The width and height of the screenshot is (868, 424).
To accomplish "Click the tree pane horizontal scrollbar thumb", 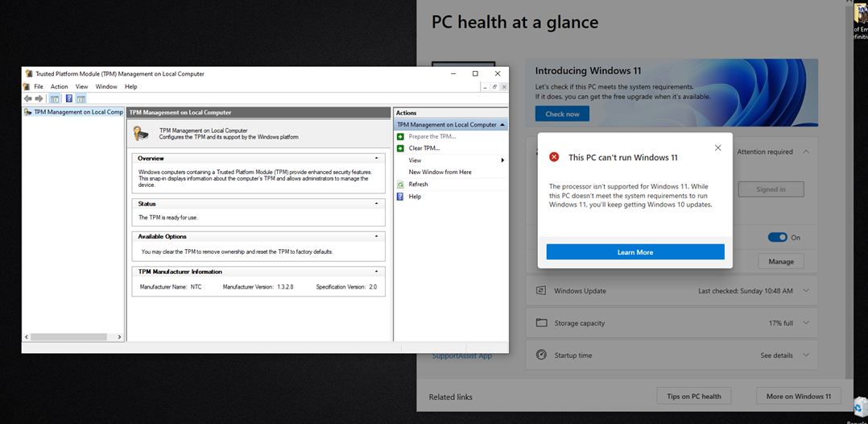I will point(68,337).
